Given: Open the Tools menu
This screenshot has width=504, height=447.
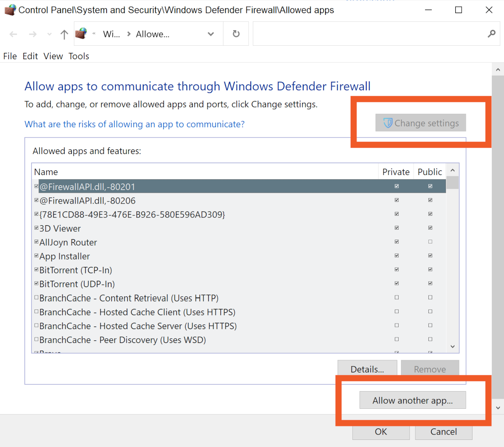Looking at the screenshot, I should (79, 56).
